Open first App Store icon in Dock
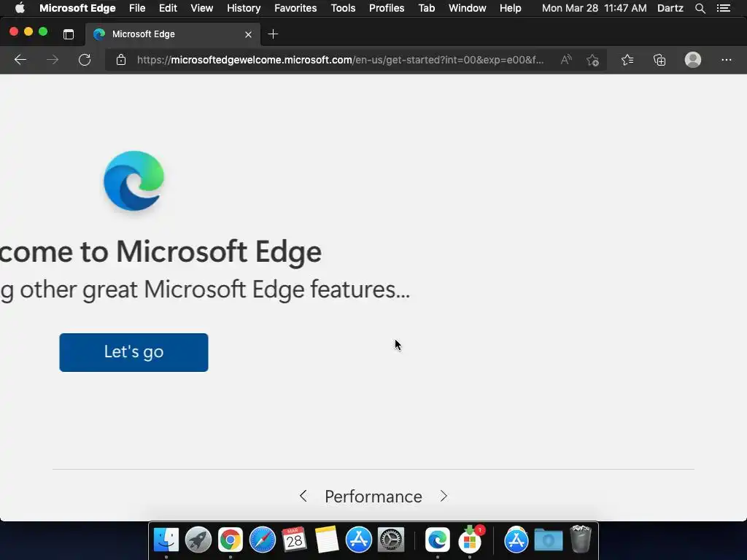Viewport: 747px width, 560px height. click(x=359, y=540)
